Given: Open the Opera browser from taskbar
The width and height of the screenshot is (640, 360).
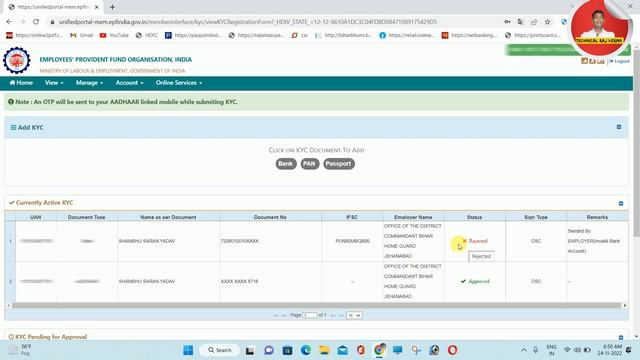Looking at the screenshot, I should click(452, 350).
